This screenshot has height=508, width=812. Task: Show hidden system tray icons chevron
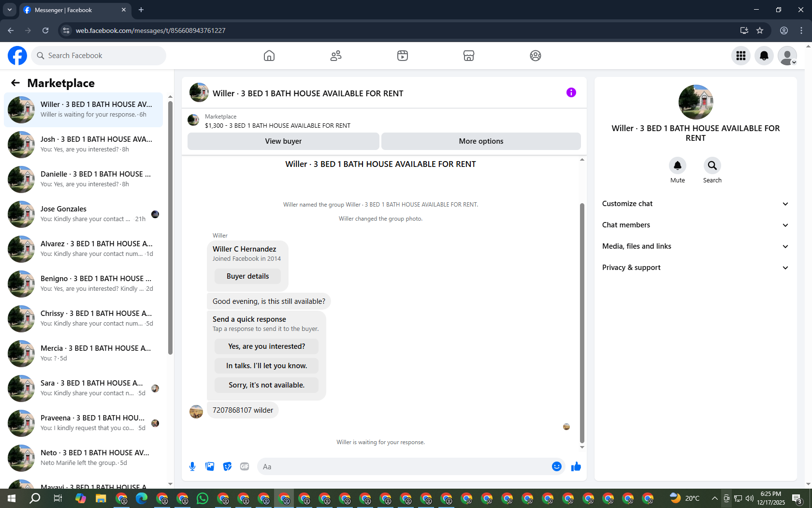[x=714, y=498]
